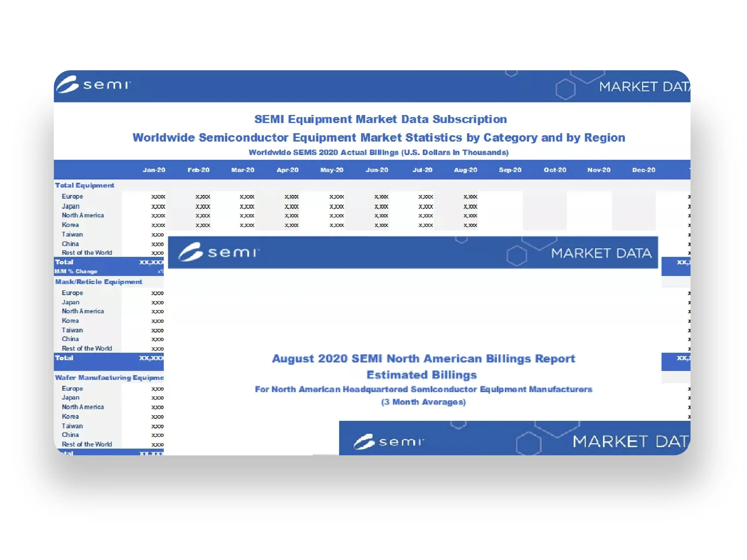Click August 2020 North American Billings Report title
This screenshot has width=747, height=560.
click(423, 358)
